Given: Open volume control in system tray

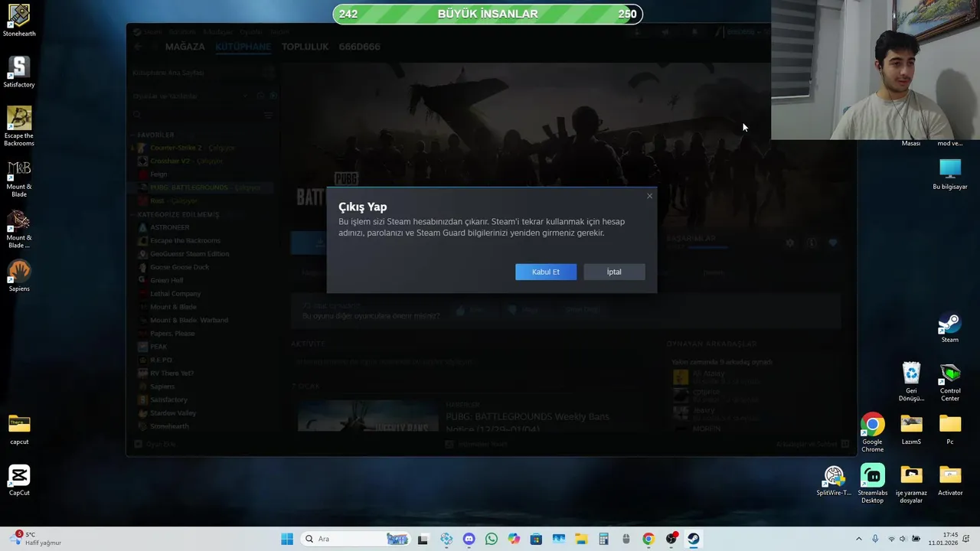Looking at the screenshot, I should coord(903,539).
